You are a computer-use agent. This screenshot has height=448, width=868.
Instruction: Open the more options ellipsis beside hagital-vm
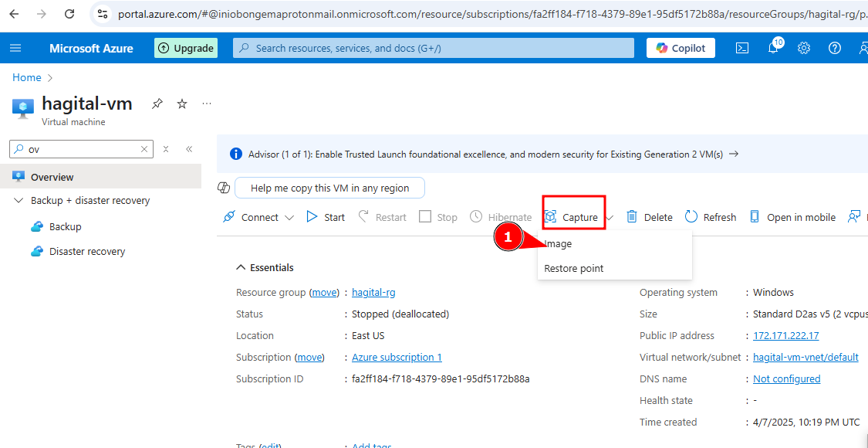[207, 104]
